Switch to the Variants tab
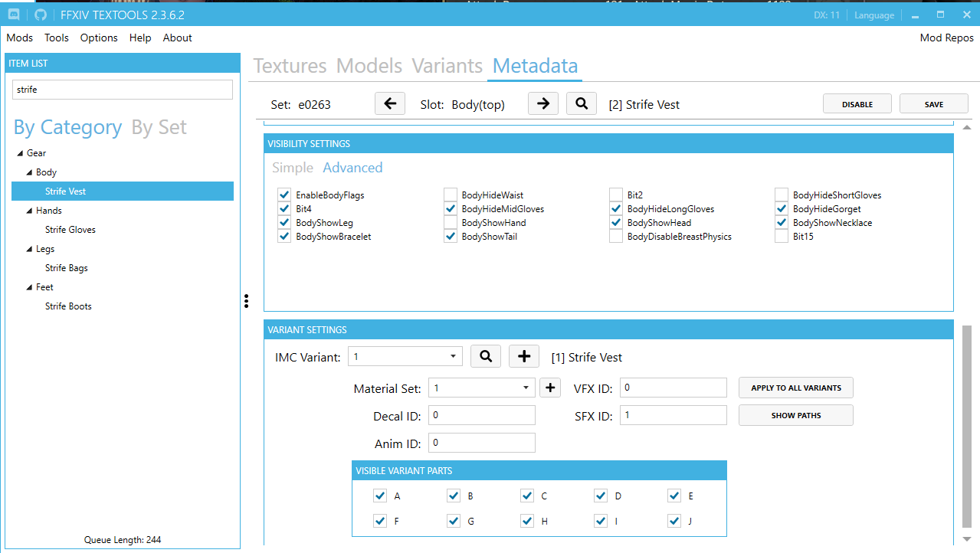980x553 pixels. (447, 66)
